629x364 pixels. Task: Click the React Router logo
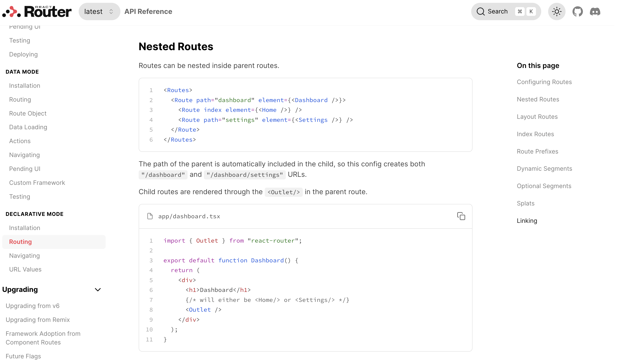(x=37, y=12)
